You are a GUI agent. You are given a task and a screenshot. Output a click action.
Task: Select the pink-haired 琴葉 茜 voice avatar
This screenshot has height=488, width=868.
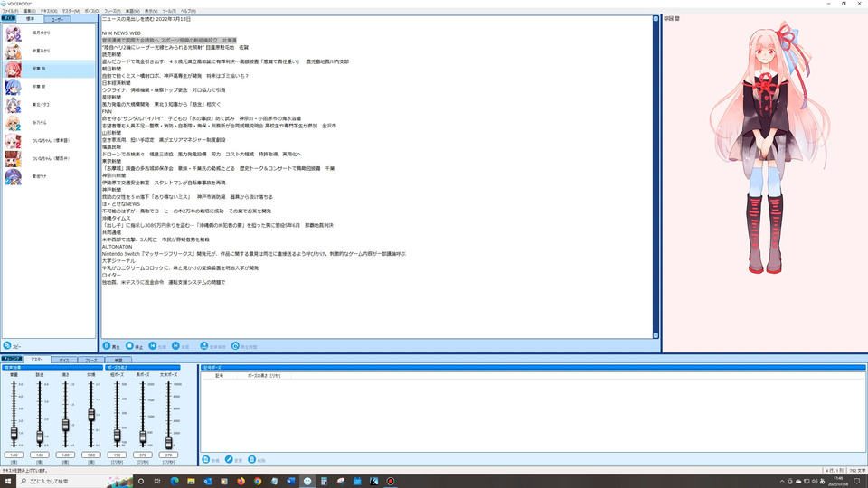point(13,70)
